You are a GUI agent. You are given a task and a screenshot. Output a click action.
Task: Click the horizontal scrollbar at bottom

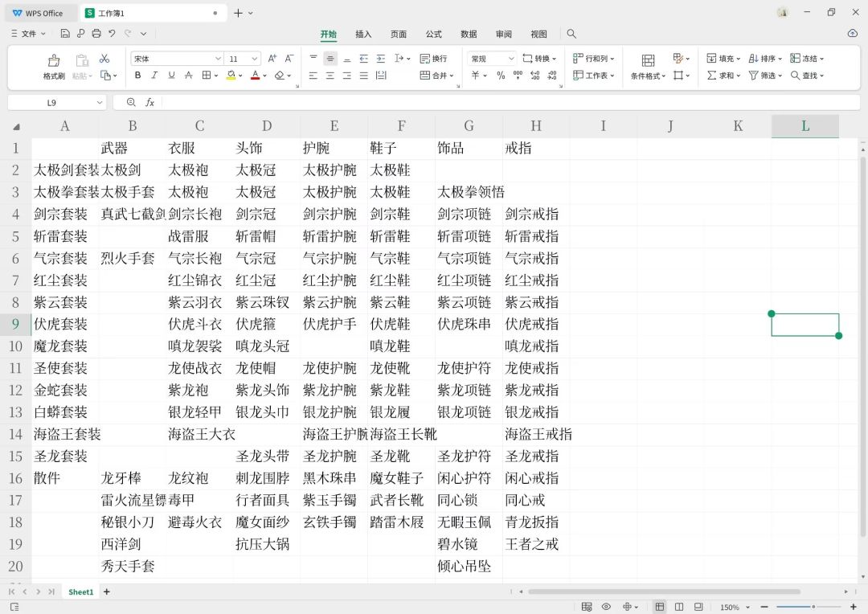pos(664,591)
